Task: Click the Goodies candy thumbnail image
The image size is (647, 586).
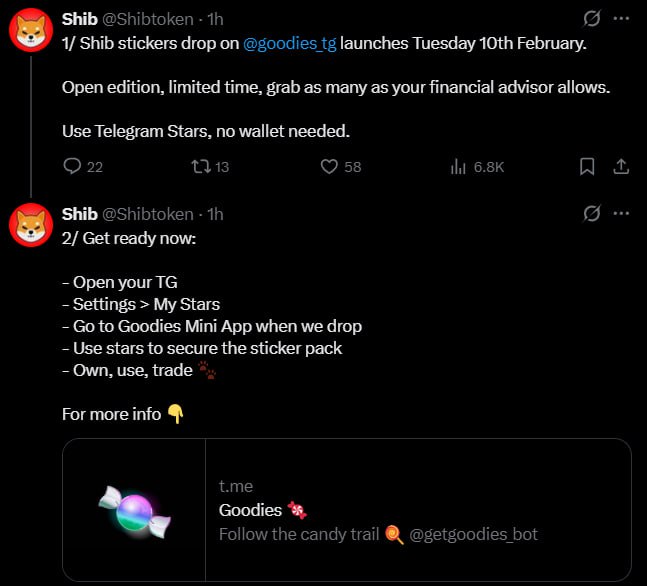Action: 134,510
